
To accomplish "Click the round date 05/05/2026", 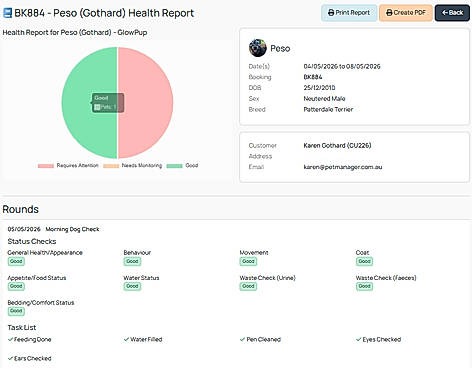I will pos(24,229).
